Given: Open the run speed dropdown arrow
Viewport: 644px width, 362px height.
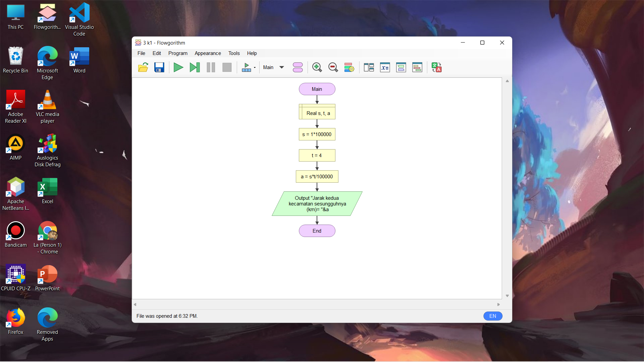Looking at the screenshot, I should click(255, 68).
